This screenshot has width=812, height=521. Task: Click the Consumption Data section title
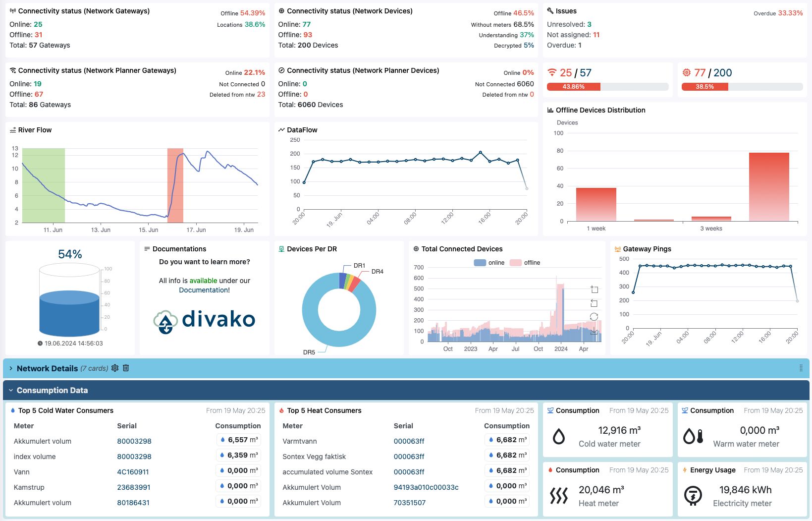52,391
